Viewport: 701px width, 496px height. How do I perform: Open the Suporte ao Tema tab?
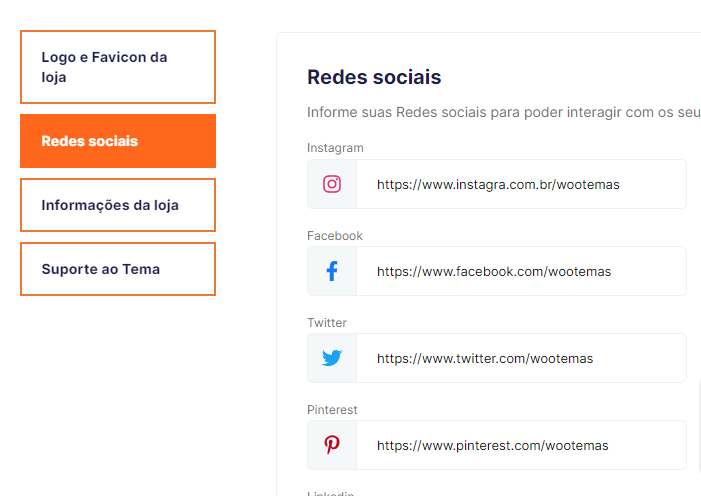(x=118, y=269)
